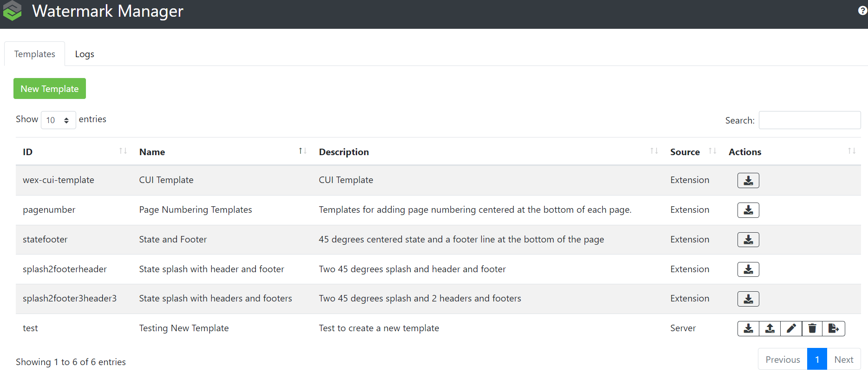Screen dimensions: 868x373
Task: Upload a file for the test template
Action: 770,328
